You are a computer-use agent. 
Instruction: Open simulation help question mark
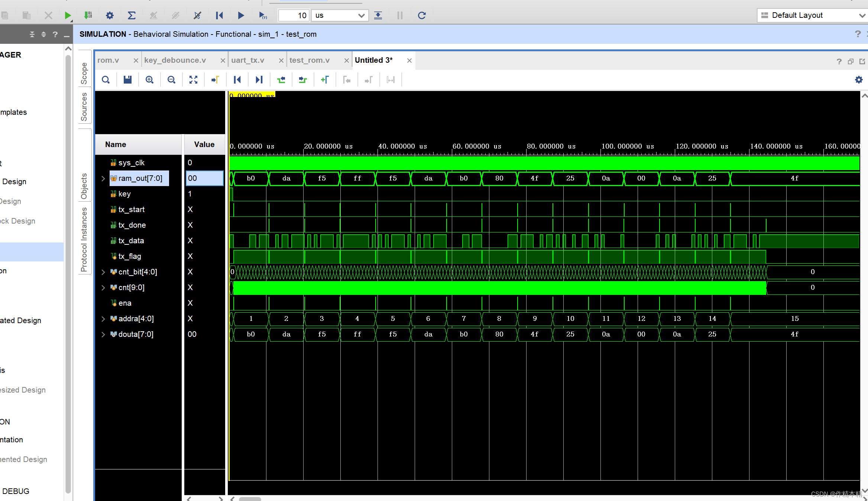coord(858,34)
